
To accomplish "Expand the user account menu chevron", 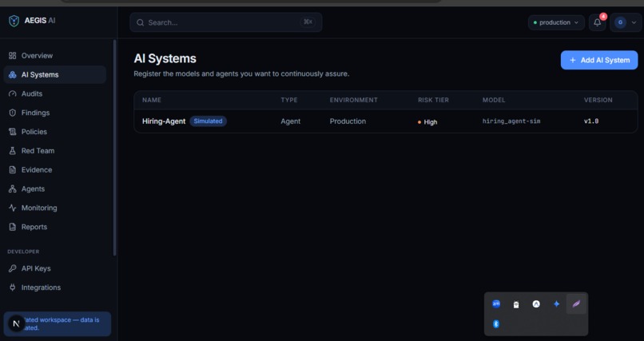I will pos(634,22).
